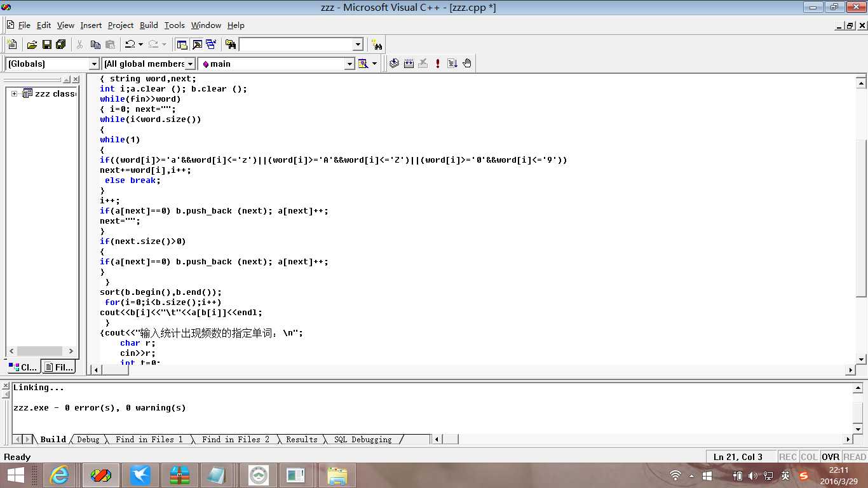Open the (Globals) class dropdown
The image size is (868, 488).
tap(94, 64)
